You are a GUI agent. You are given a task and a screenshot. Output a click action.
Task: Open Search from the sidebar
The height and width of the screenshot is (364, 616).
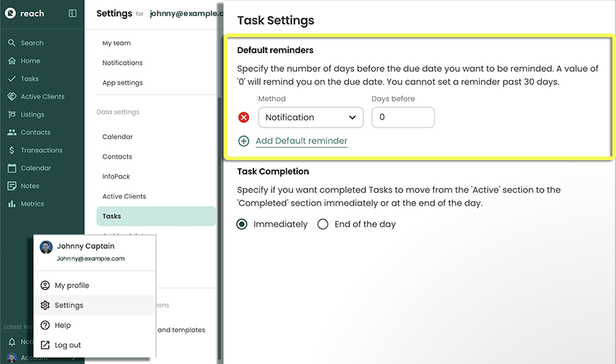tap(31, 43)
